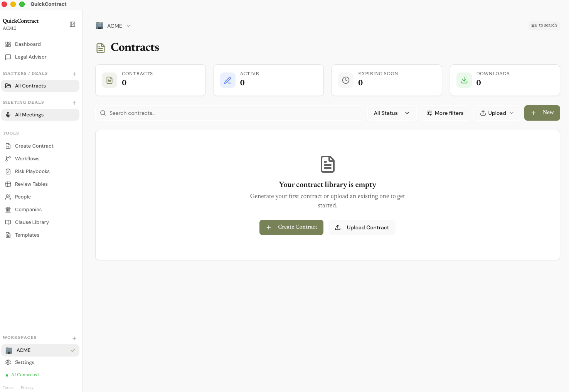Click the Templates document icon
The image size is (569, 392).
tap(8, 235)
